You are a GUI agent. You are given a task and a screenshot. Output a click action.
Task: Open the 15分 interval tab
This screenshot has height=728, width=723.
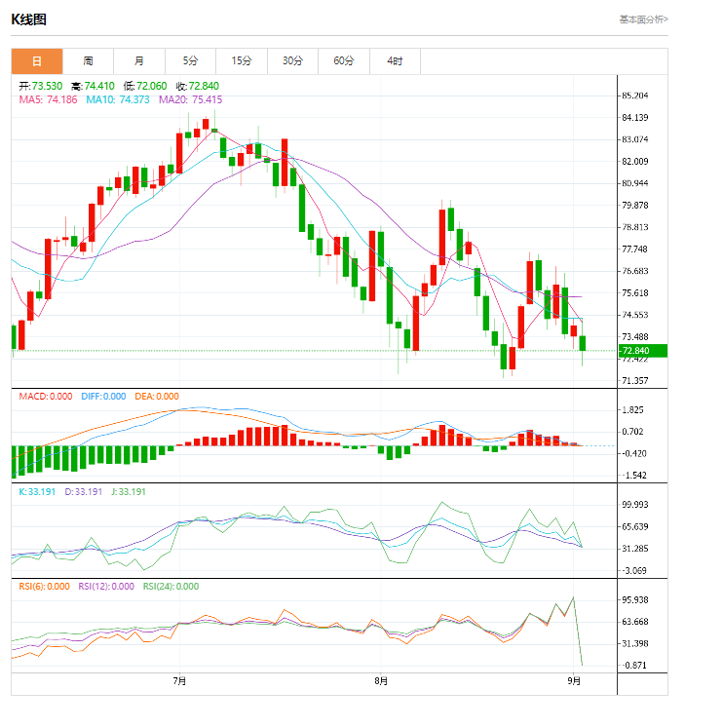pos(242,61)
